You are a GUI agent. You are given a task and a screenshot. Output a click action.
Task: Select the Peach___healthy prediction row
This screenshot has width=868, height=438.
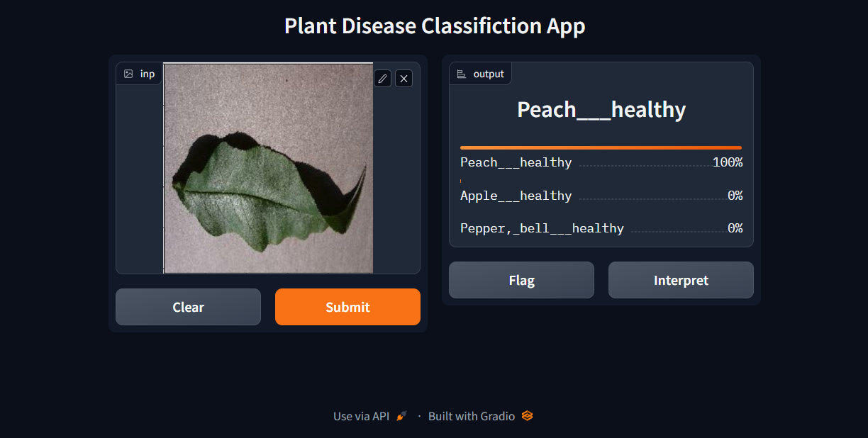pos(601,162)
